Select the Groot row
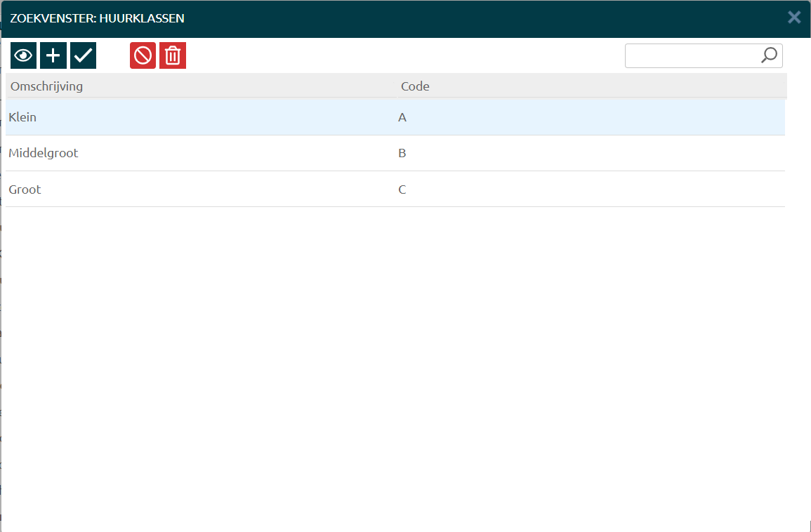 coord(25,189)
